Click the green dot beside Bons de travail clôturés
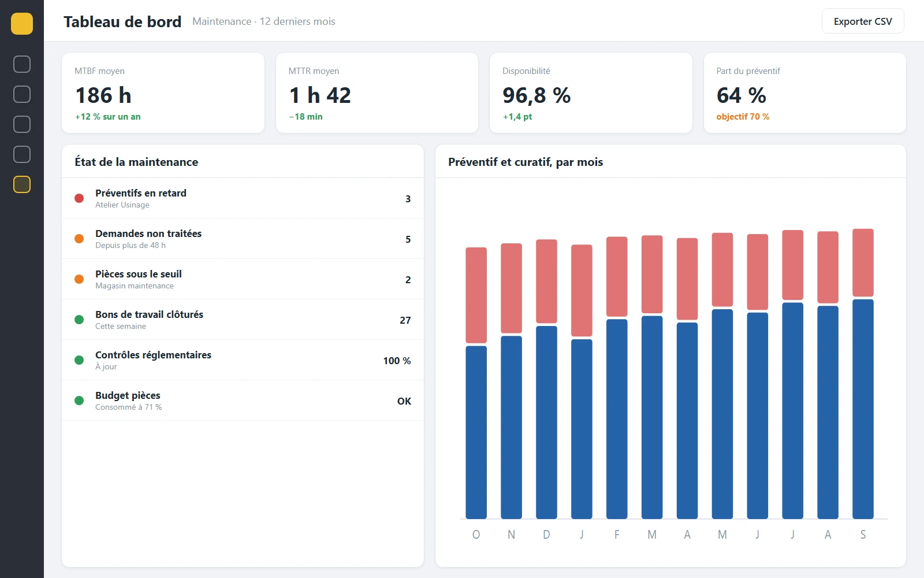This screenshot has width=924, height=578. (79, 320)
